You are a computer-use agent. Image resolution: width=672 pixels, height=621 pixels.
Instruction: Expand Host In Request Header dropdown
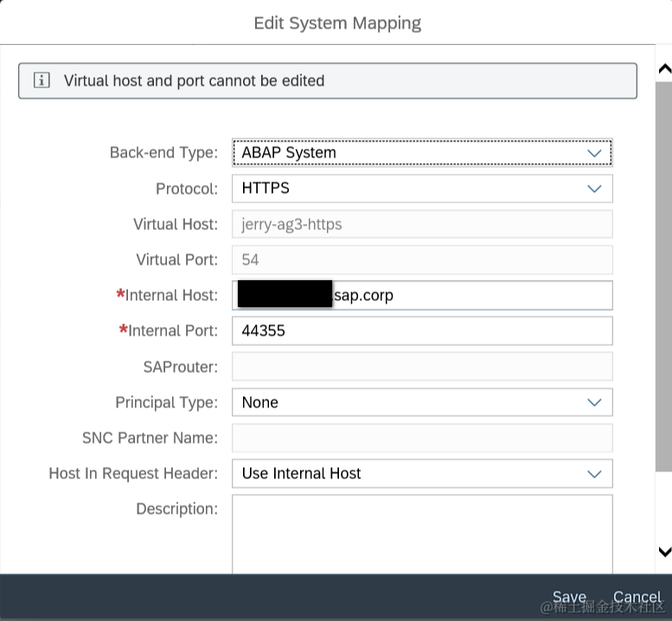pos(422,474)
